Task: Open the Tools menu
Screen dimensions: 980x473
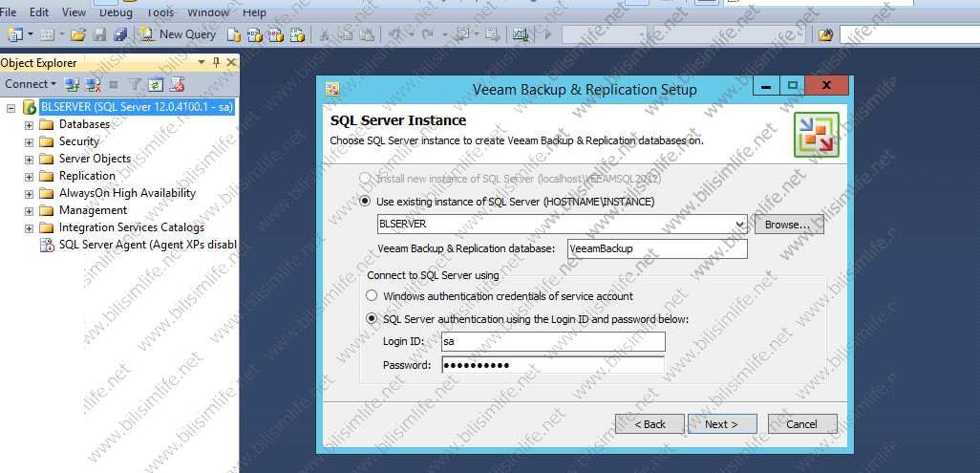Action: (160, 11)
